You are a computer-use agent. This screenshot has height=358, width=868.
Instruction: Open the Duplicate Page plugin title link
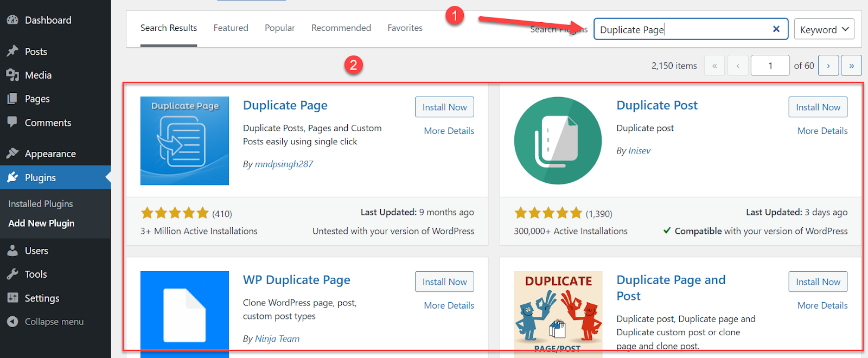click(x=285, y=105)
